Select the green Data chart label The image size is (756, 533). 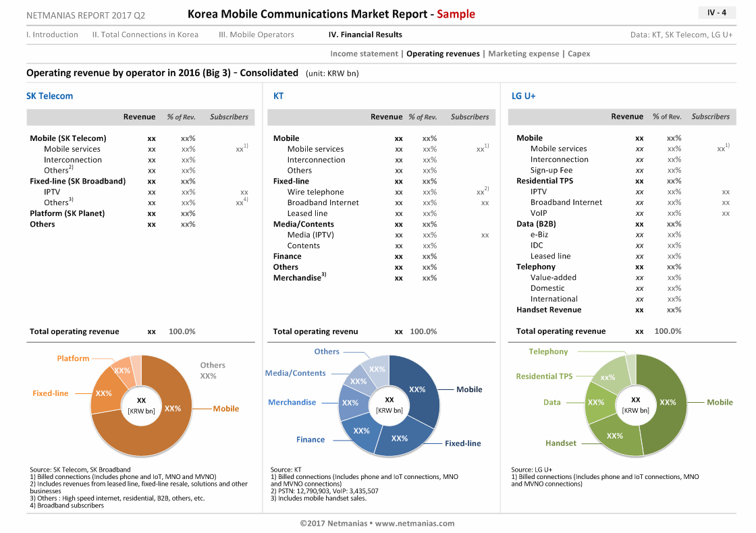pyautogui.click(x=552, y=402)
